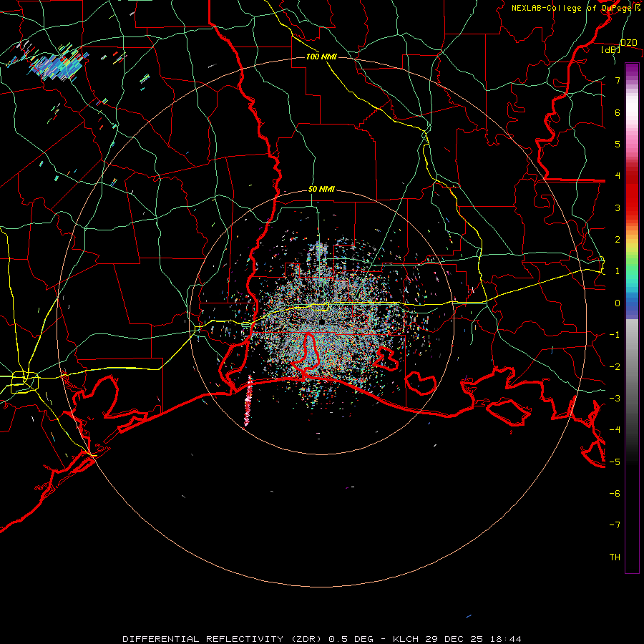Screen dimensions: 644x644
Task: Click the Differential Reflectivity KLCH caption
Action: tap(321, 639)
